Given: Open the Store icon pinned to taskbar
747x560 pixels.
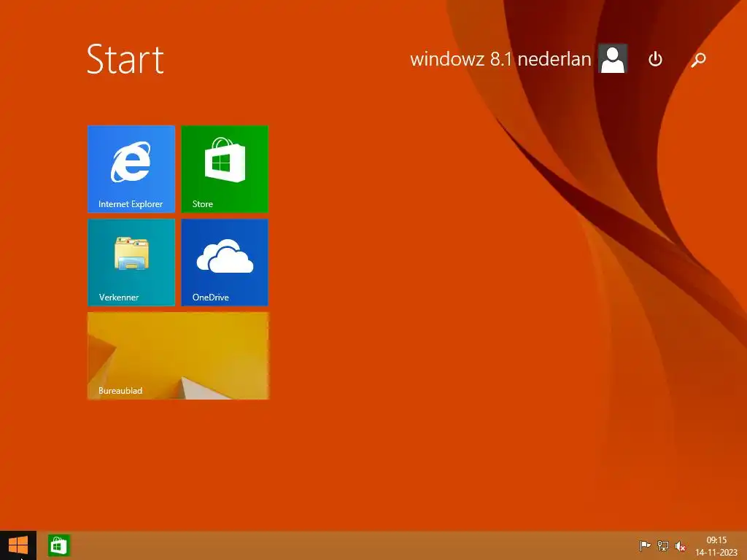Looking at the screenshot, I should (x=58, y=545).
